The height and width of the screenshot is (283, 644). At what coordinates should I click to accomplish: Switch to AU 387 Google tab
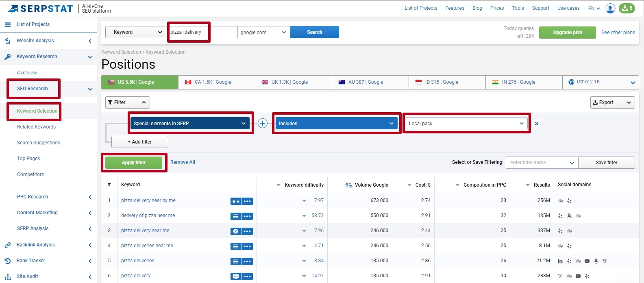370,82
